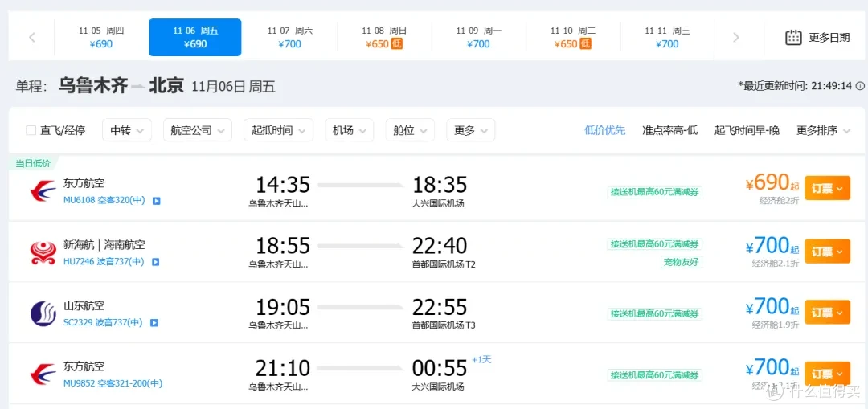Click the 经济舱2折 fare text
Image resolution: width=868 pixels, height=409 pixels.
click(x=779, y=200)
